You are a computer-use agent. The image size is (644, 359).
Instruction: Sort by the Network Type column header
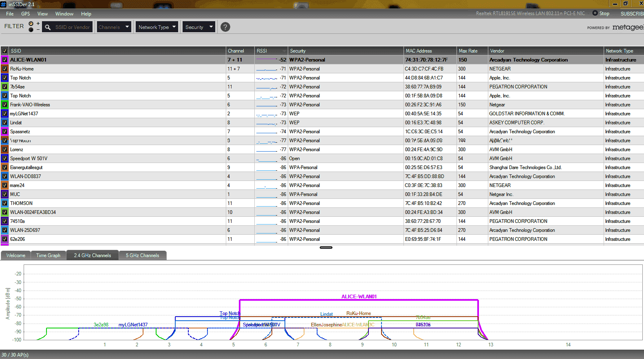coord(624,51)
